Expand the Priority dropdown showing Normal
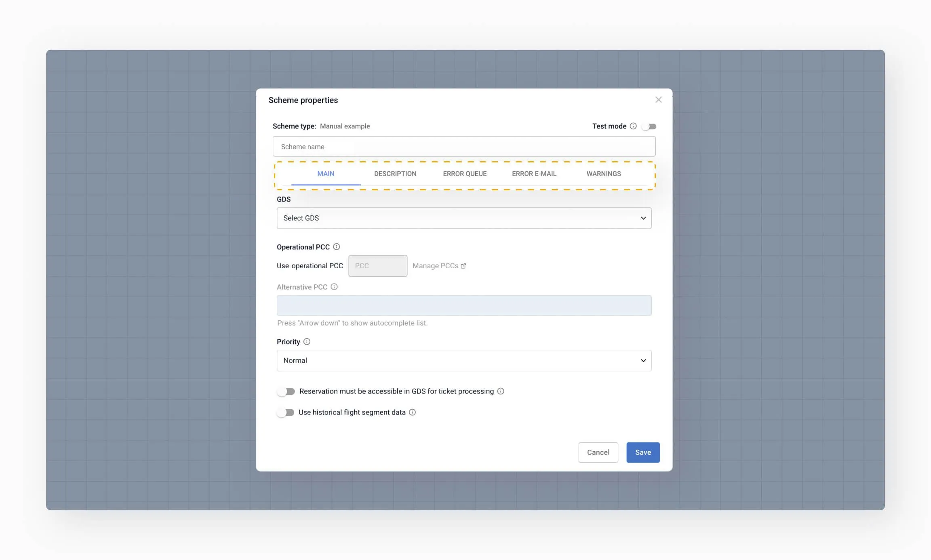This screenshot has width=931, height=560. [x=464, y=360]
